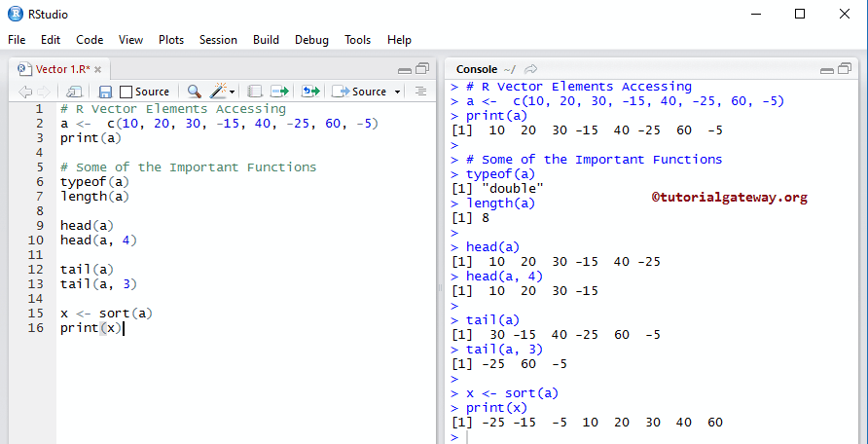The height and width of the screenshot is (444, 868).
Task: Click console output '[1] 8'
Action: [471, 217]
